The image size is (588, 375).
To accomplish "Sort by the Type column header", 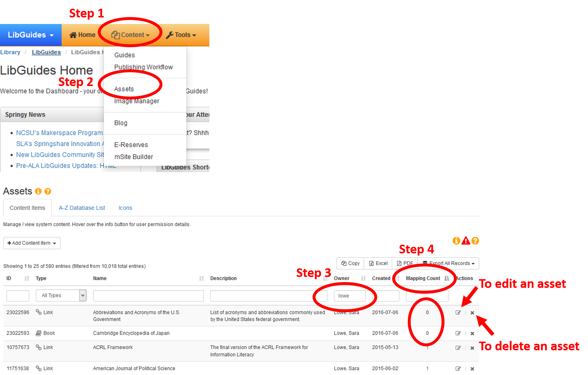I will pyautogui.click(x=41, y=278).
